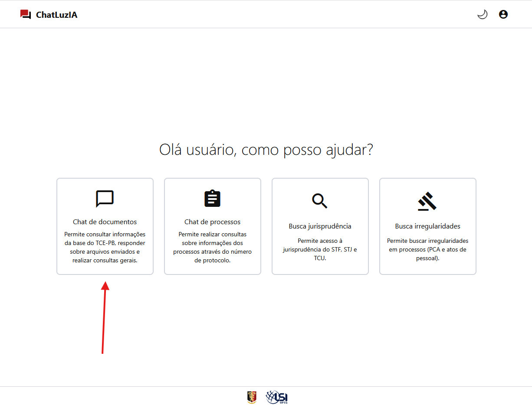
Task: Click description 'Permite buscar irregularidades em processos'
Action: tap(428, 249)
